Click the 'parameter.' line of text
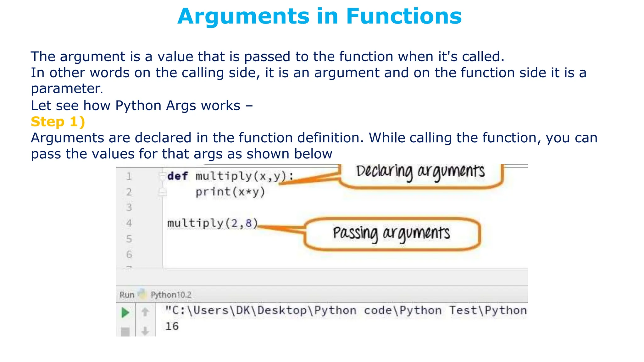Viewport: 644px width, 362px height. click(x=67, y=89)
